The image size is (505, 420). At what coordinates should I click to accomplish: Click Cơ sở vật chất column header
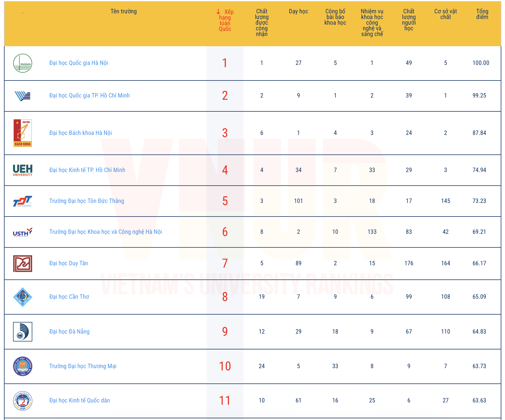445,14
